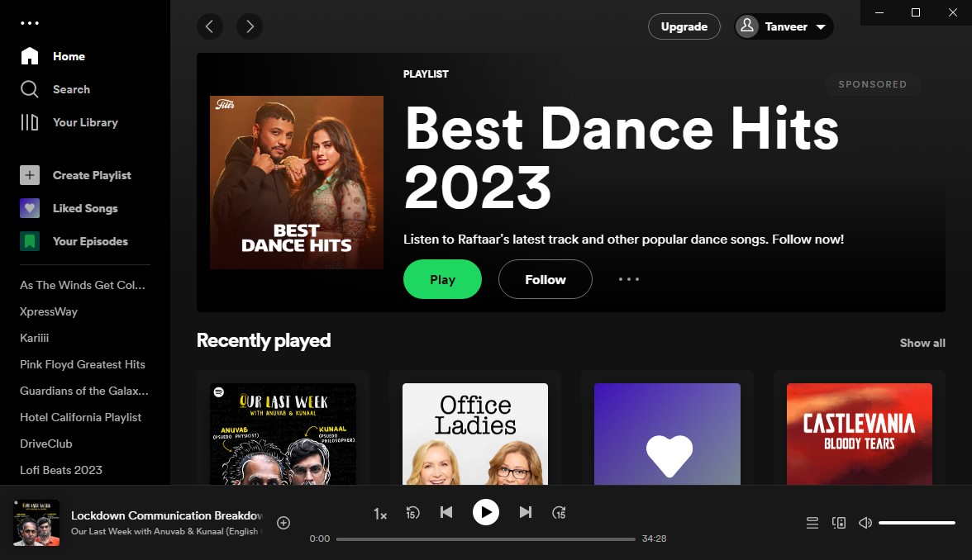The image size is (972, 560).
Task: Click the Connect to a device icon
Action: (x=839, y=522)
